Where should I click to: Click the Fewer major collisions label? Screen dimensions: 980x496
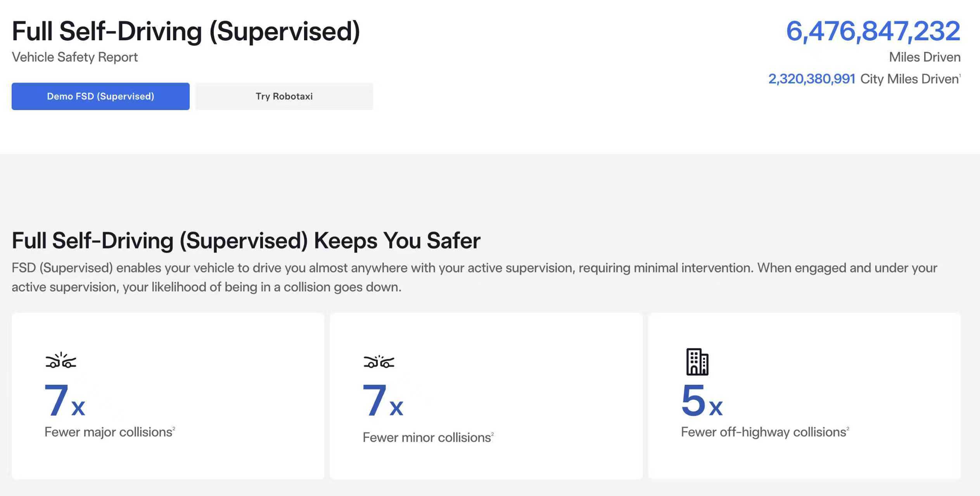point(108,432)
